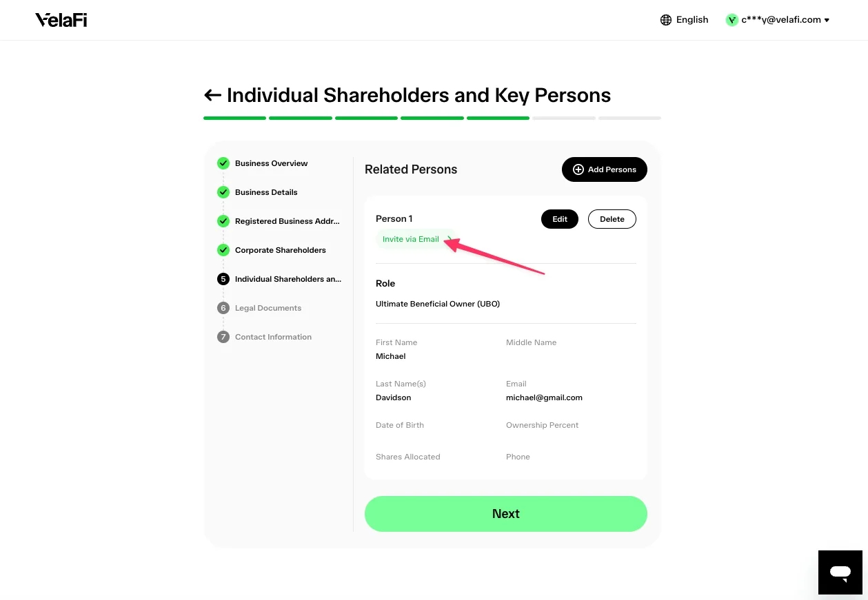Click the Add Persons button

tap(605, 169)
